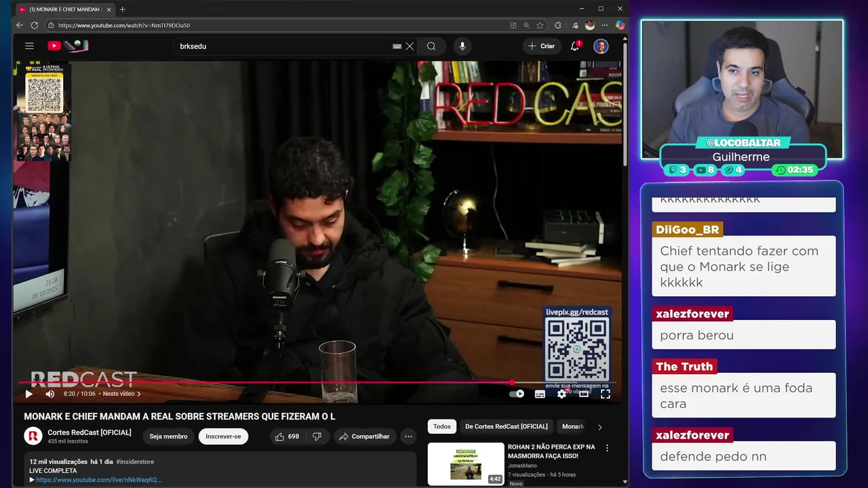
Task: Click the video title 'MONARK E CHIEF MANDAM'
Action: coord(180,416)
